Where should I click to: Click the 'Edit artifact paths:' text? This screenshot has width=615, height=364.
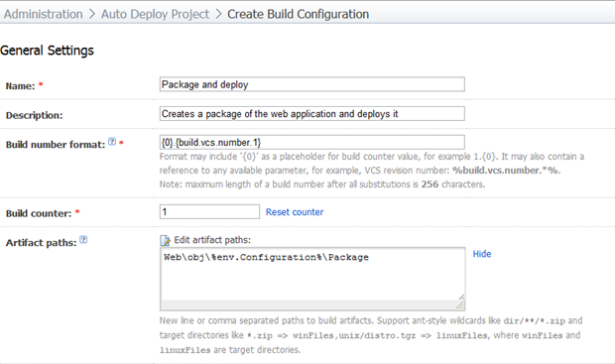(x=212, y=240)
